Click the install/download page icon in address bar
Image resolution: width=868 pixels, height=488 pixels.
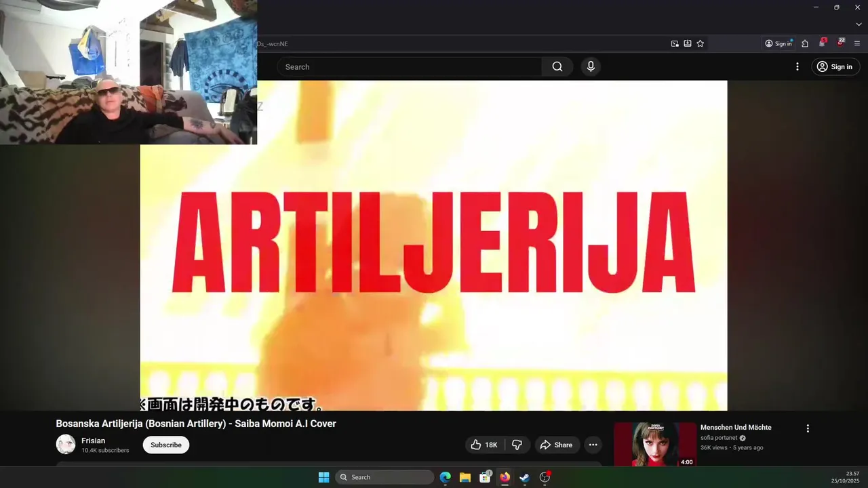pyautogui.click(x=688, y=43)
